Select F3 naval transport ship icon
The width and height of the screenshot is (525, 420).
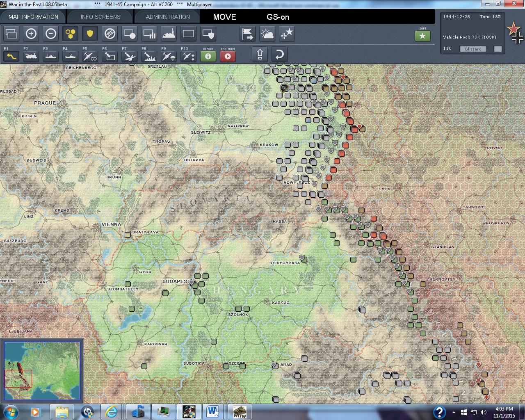(51, 56)
